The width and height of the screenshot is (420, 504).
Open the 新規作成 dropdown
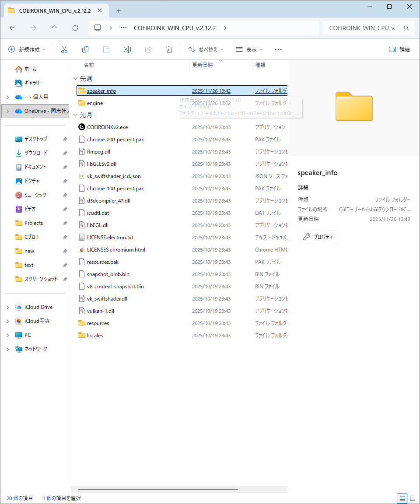point(26,49)
